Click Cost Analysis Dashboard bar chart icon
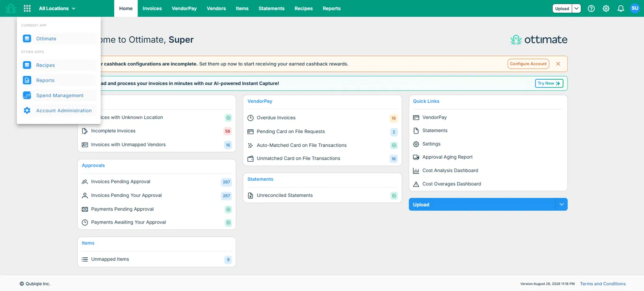Image resolution: width=644 pixels, height=291 pixels. tap(416, 171)
